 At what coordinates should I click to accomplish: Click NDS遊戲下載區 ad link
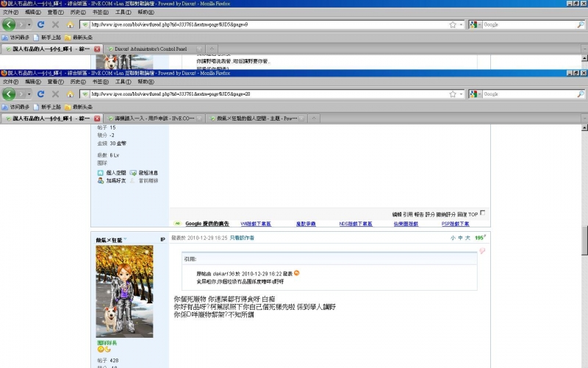(356, 223)
